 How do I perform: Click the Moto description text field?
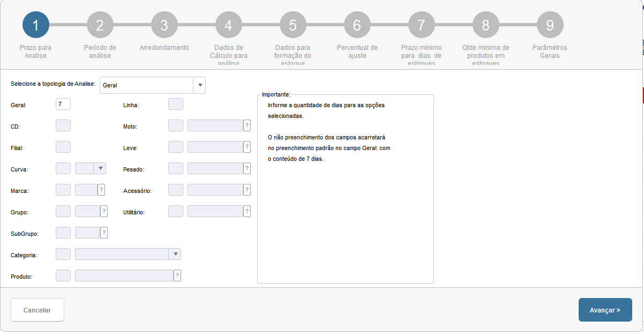pos(215,125)
